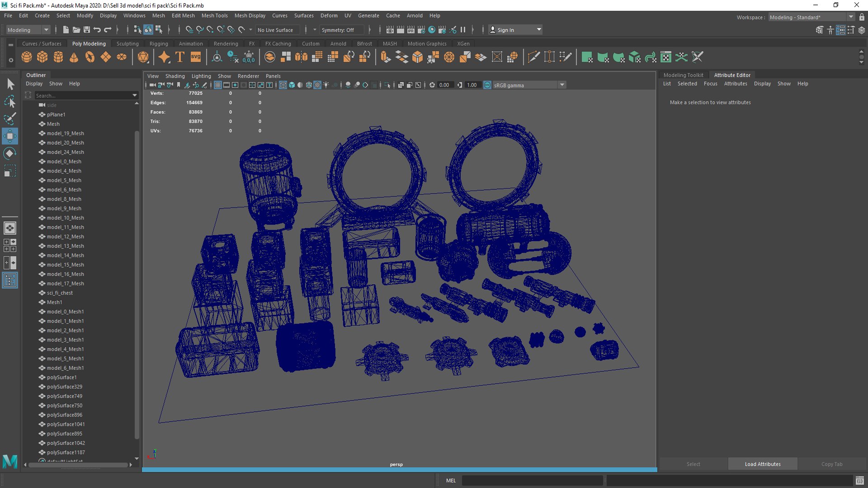Open the Sign In dropdown arrow
868x488 pixels.
[539, 30]
